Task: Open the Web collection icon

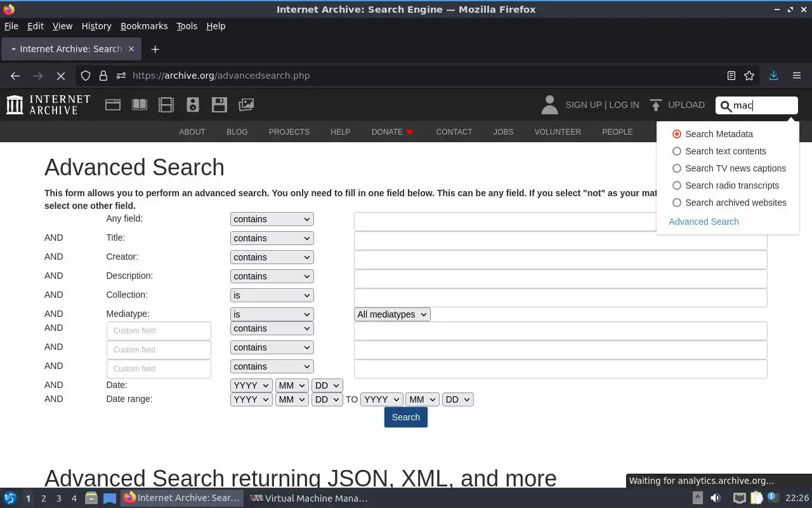Action: tap(113, 105)
